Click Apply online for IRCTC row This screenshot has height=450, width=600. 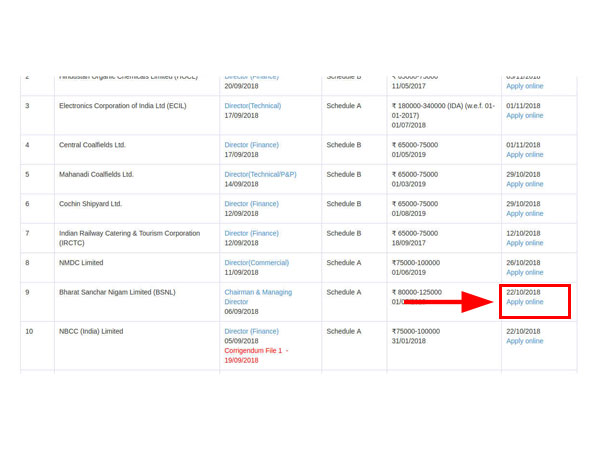click(525, 243)
